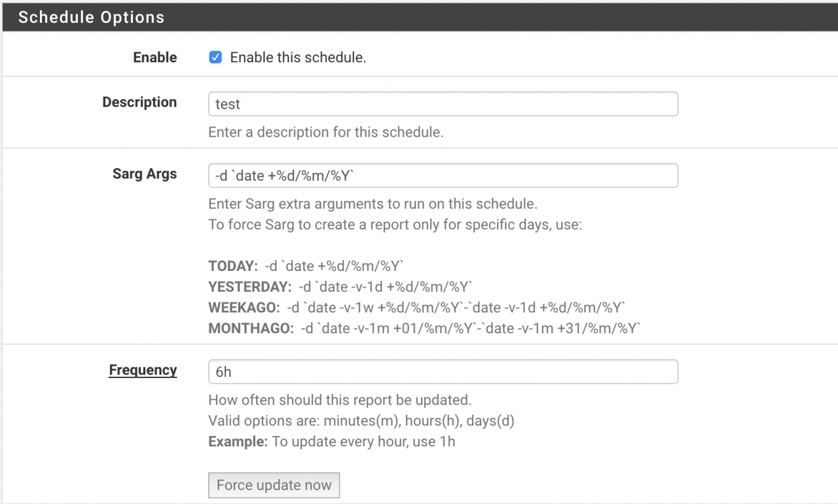Click the bold Description field label

pyautogui.click(x=139, y=102)
